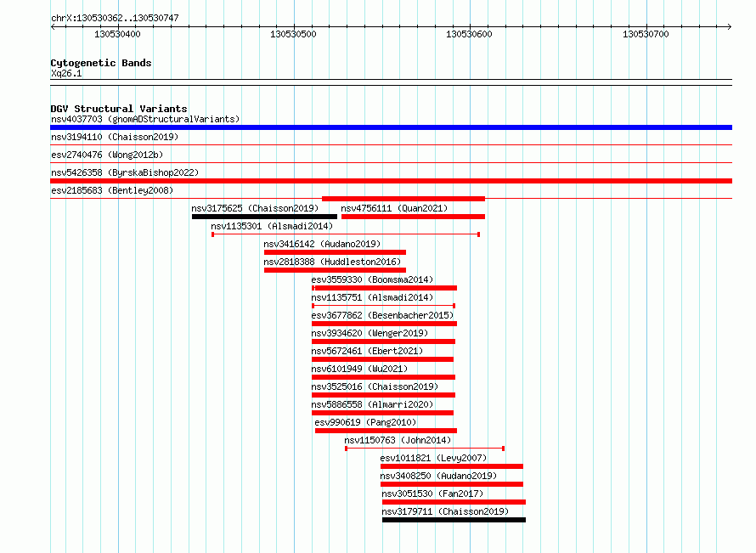Select the red nsv4756111 variant bar
756x553 pixels.
[413, 217]
